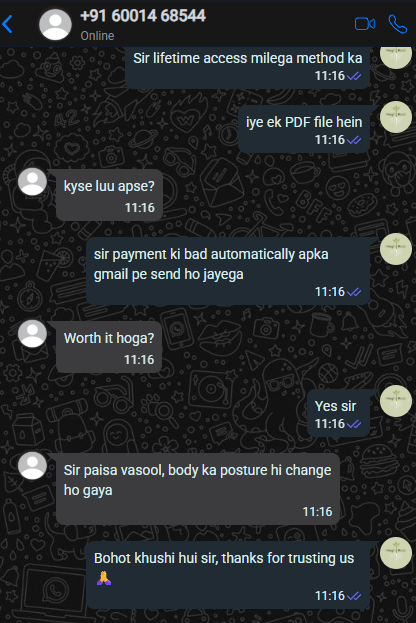The image size is (416, 623).
Task: Start a voice call using phone icon
Action: pyautogui.click(x=397, y=24)
